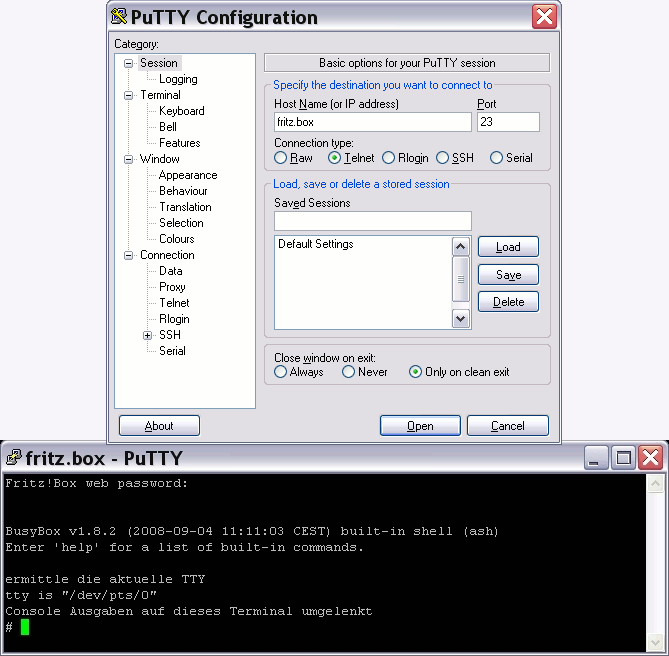Open the Terminal category

160,95
